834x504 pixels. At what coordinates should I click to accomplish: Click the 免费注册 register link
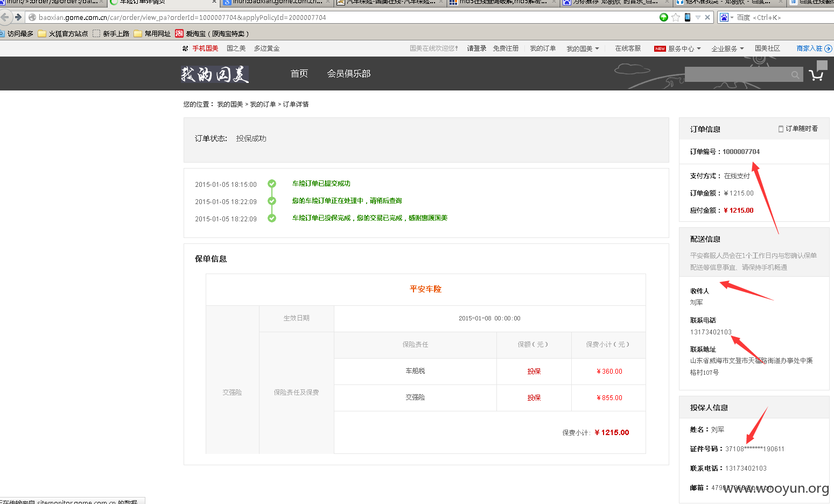(506, 48)
